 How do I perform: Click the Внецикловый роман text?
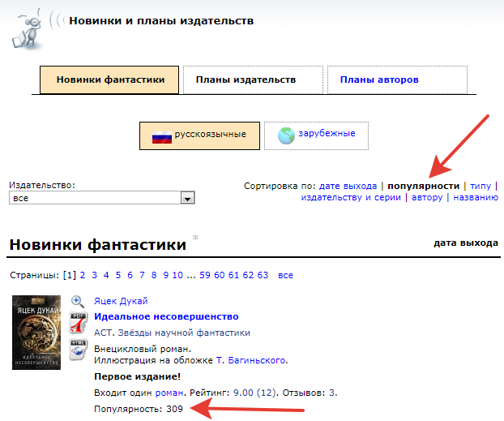click(x=143, y=349)
